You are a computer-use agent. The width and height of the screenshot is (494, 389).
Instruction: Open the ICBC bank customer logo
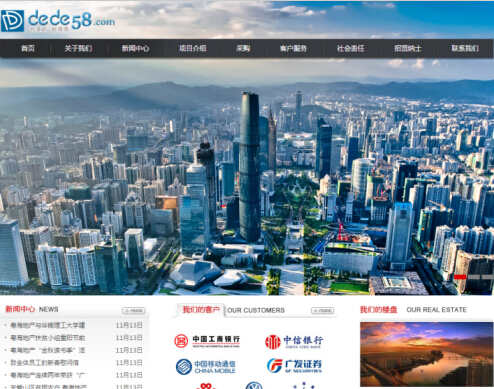pos(207,341)
